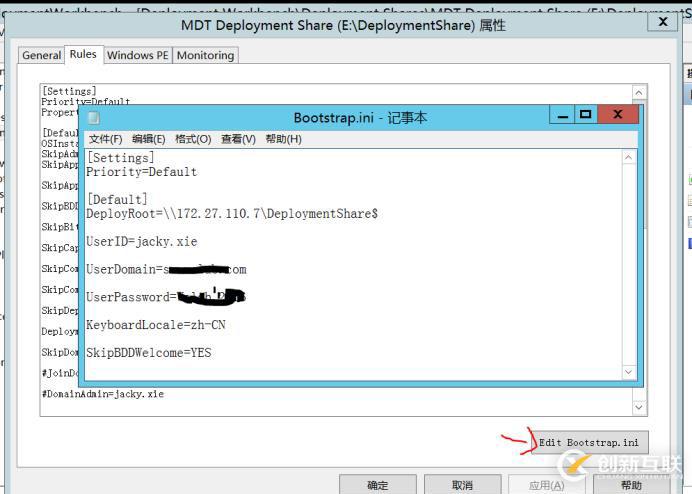Click the Edit Bootstrap.ini button
This screenshot has height=494, width=692.
coord(590,442)
